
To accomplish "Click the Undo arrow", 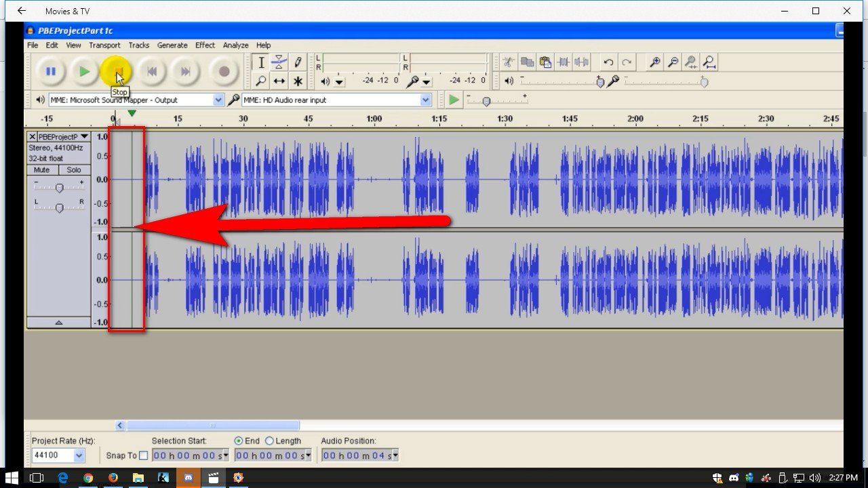I will click(x=608, y=62).
